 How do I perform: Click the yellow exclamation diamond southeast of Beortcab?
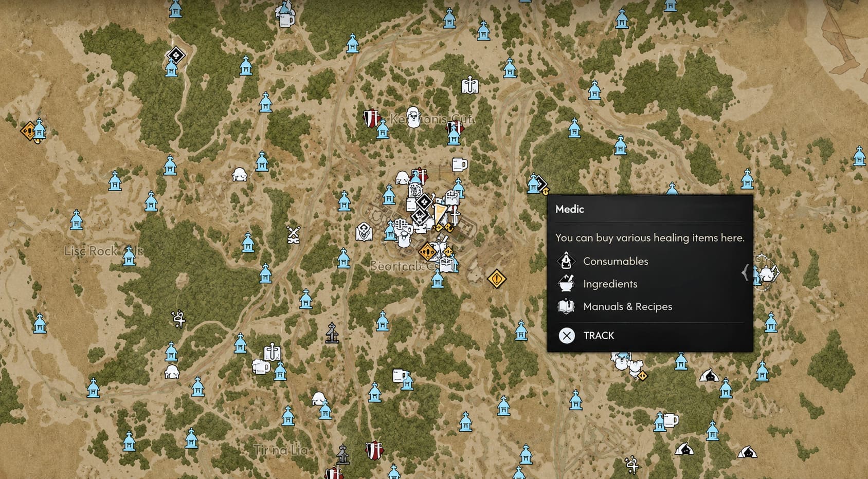pyautogui.click(x=496, y=279)
